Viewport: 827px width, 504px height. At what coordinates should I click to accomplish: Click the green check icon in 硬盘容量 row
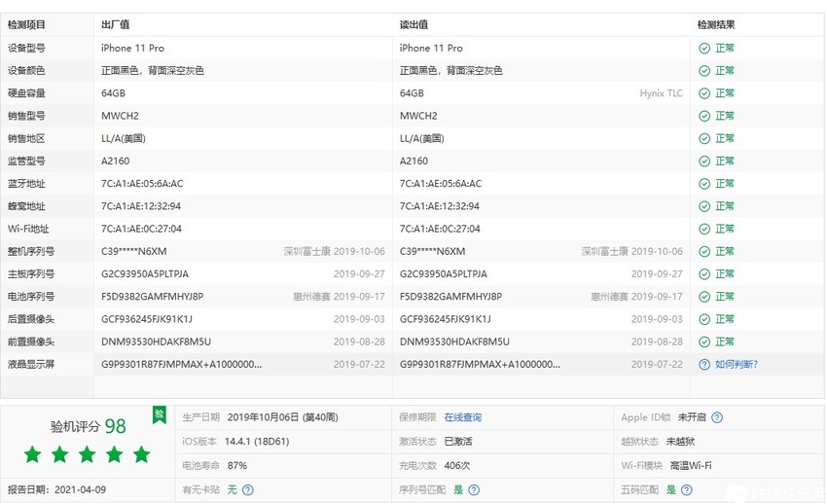pos(704,93)
